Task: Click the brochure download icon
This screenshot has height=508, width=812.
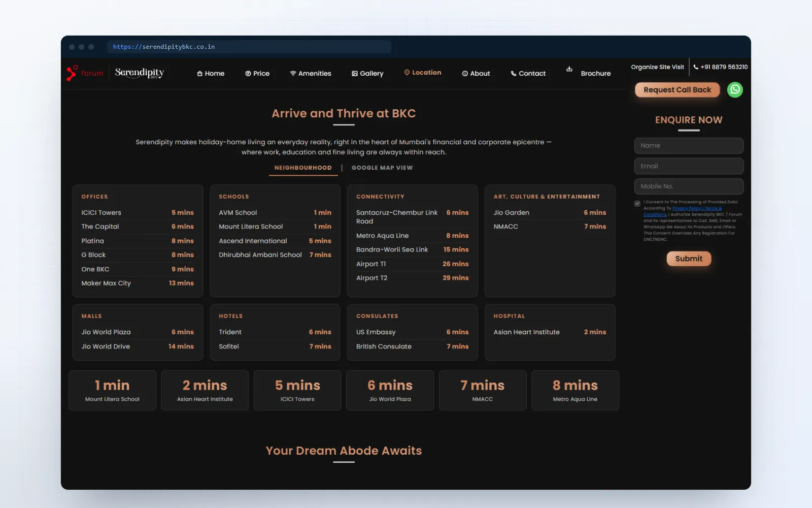Action: (x=569, y=69)
